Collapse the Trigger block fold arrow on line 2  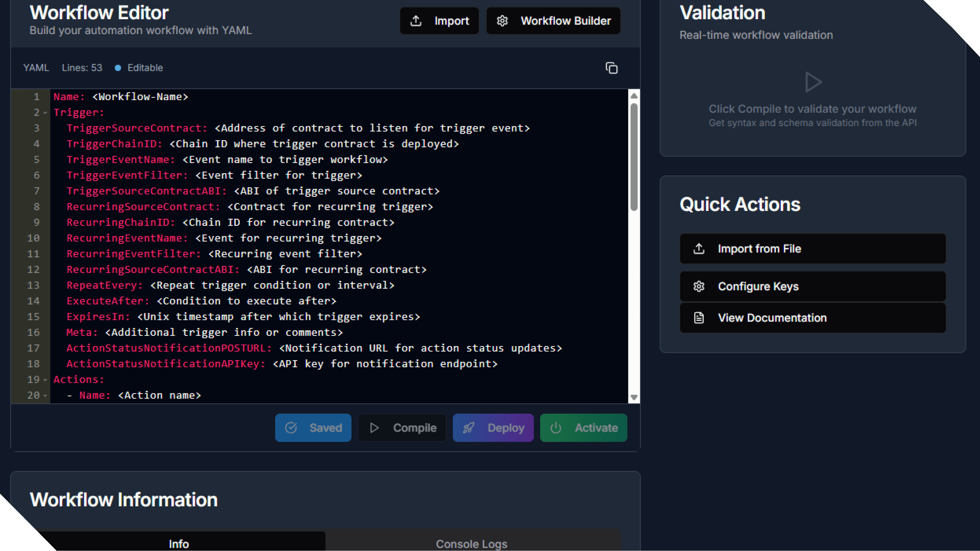pyautogui.click(x=45, y=113)
